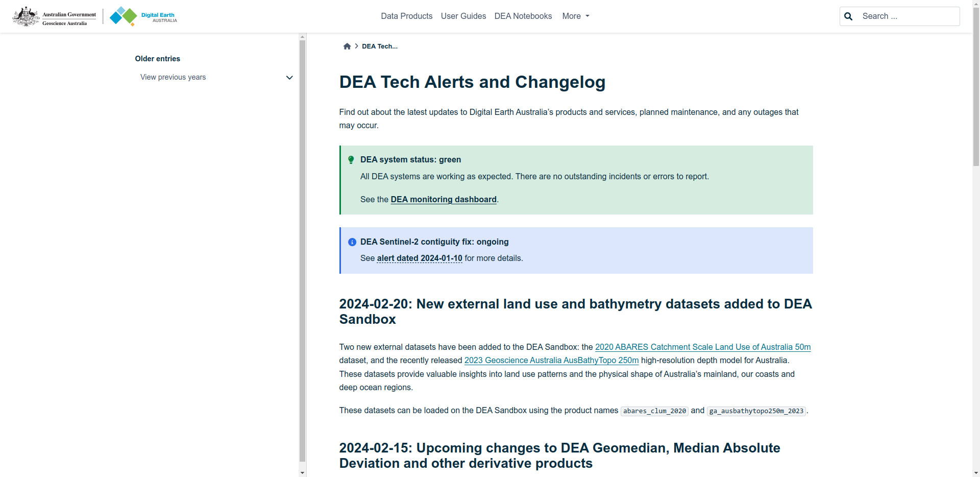Click the Digital Earth Australia logo
This screenshot has width=980, height=477.
click(x=143, y=16)
